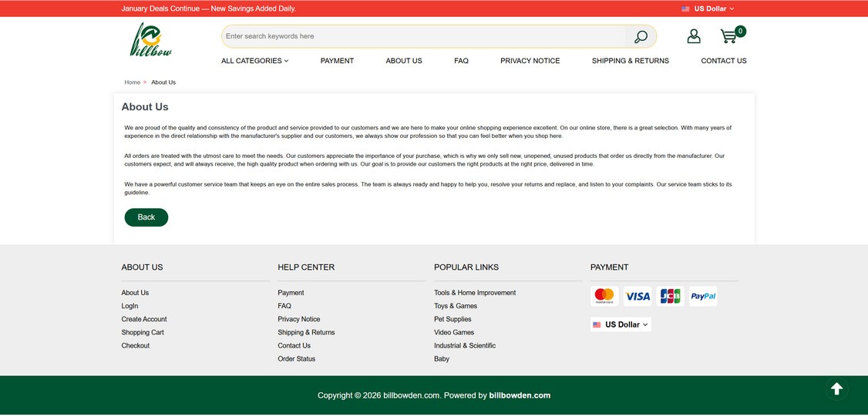Click the ABOUT US footer column heading

(142, 267)
